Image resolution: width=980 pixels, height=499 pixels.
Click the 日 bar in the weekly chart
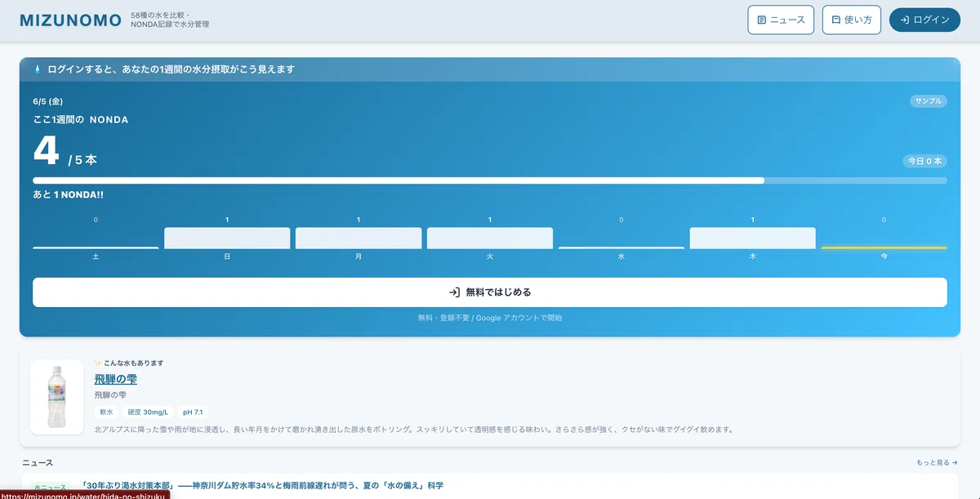227,238
